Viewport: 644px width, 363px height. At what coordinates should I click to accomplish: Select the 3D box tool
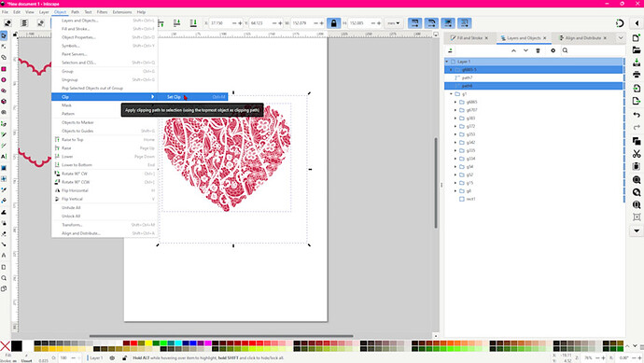pyautogui.click(x=4, y=102)
